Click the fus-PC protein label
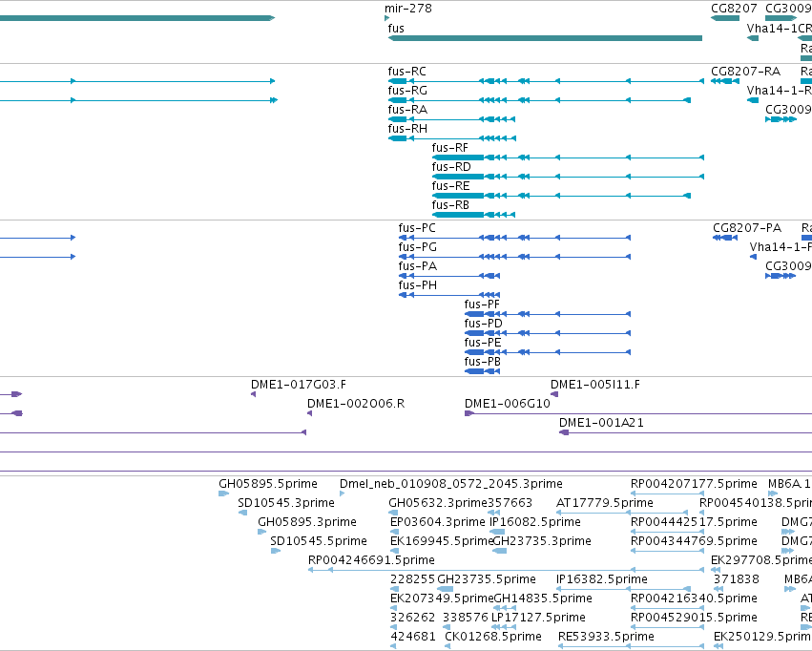This screenshot has width=812, height=651. coord(417,228)
